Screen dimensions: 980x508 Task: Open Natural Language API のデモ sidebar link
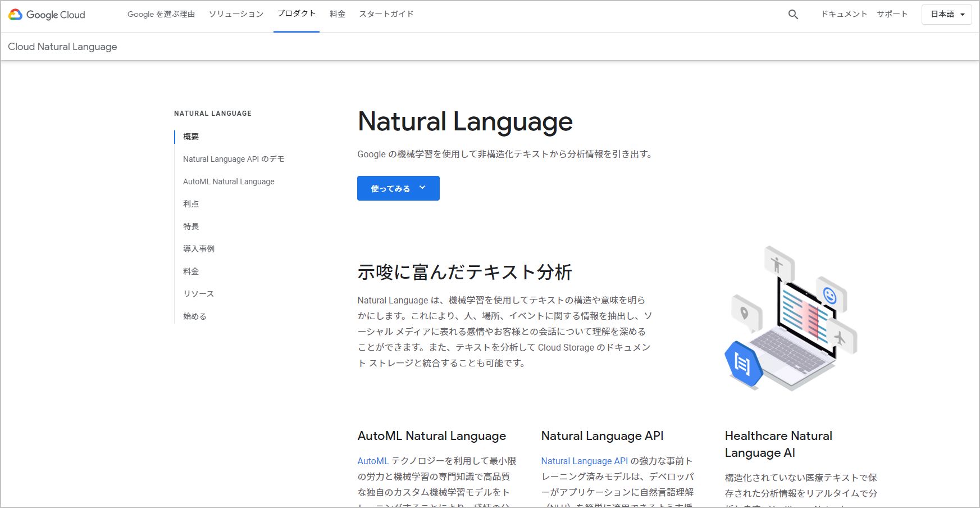234,159
